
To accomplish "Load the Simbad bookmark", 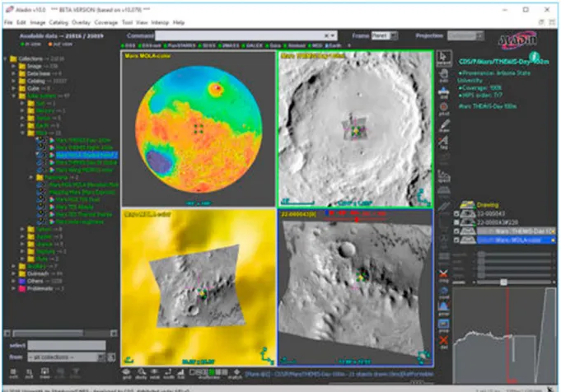I will (x=294, y=45).
